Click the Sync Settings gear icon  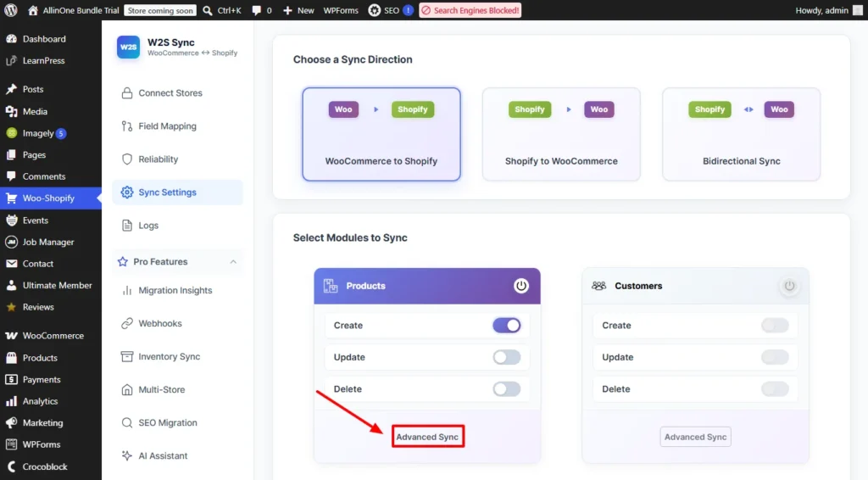coord(127,193)
